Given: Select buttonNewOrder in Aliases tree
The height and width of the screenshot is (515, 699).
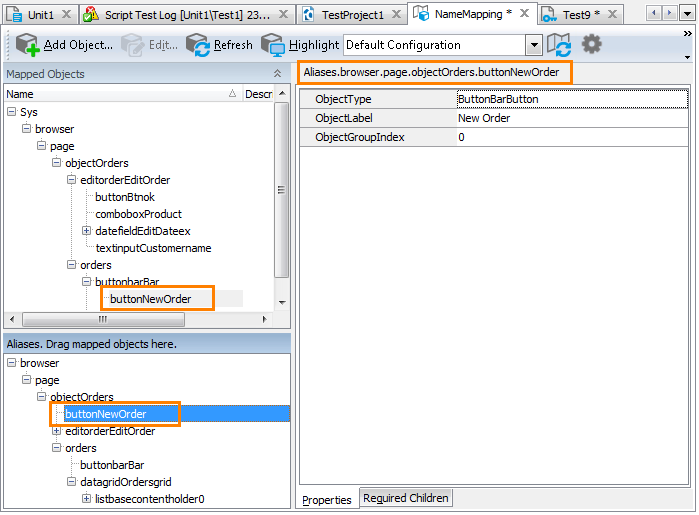Looking at the screenshot, I should coord(106,414).
